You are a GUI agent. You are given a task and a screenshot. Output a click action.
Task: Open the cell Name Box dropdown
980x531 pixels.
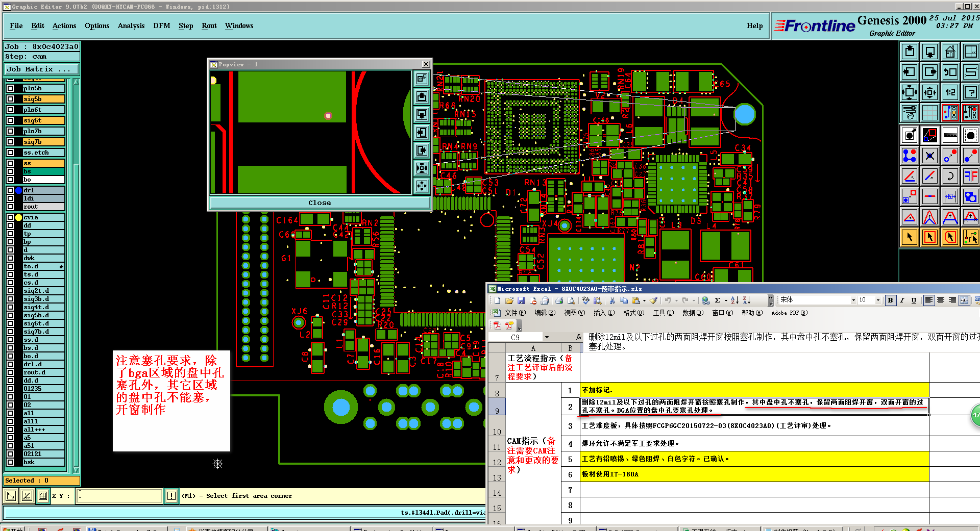coord(547,337)
